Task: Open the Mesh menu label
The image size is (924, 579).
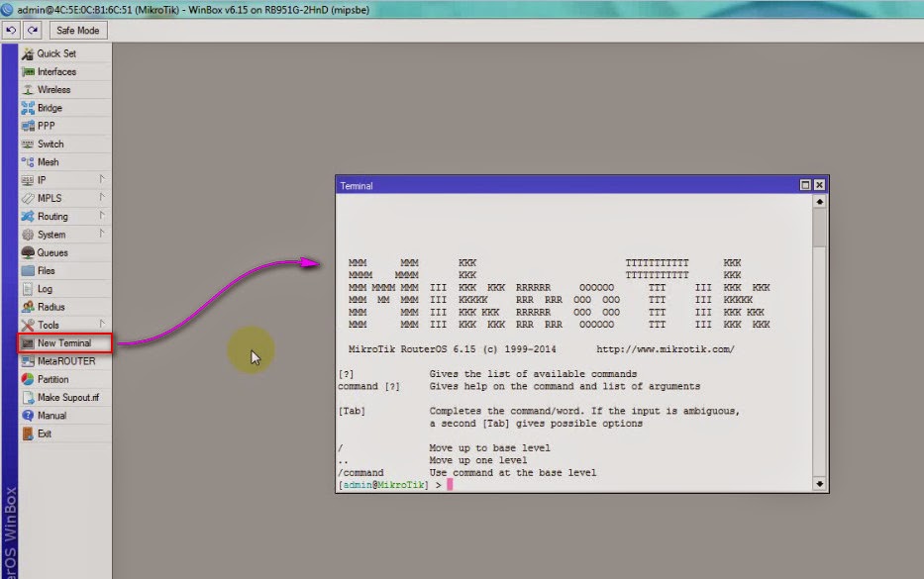Action: tap(48, 162)
